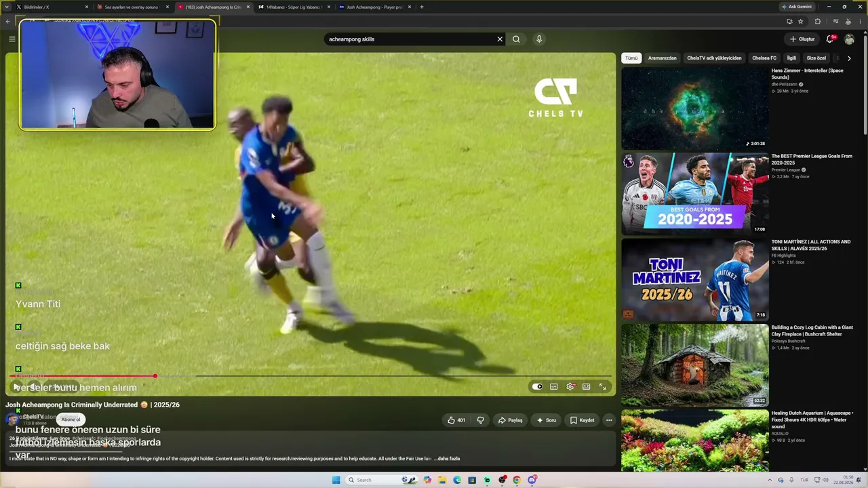Image resolution: width=868 pixels, height=488 pixels.
Task: Open Discord from the taskbar
Action: [533, 480]
